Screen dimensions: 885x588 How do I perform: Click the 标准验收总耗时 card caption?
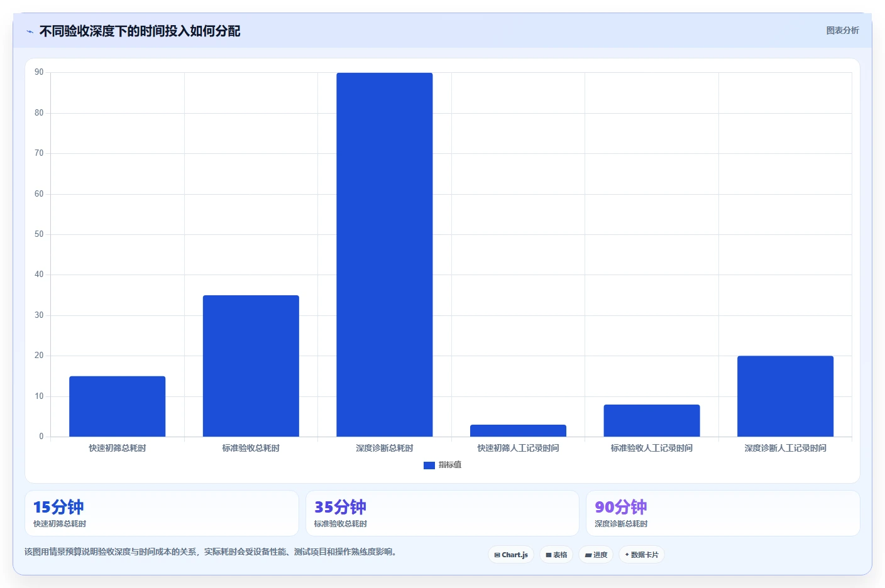click(341, 524)
